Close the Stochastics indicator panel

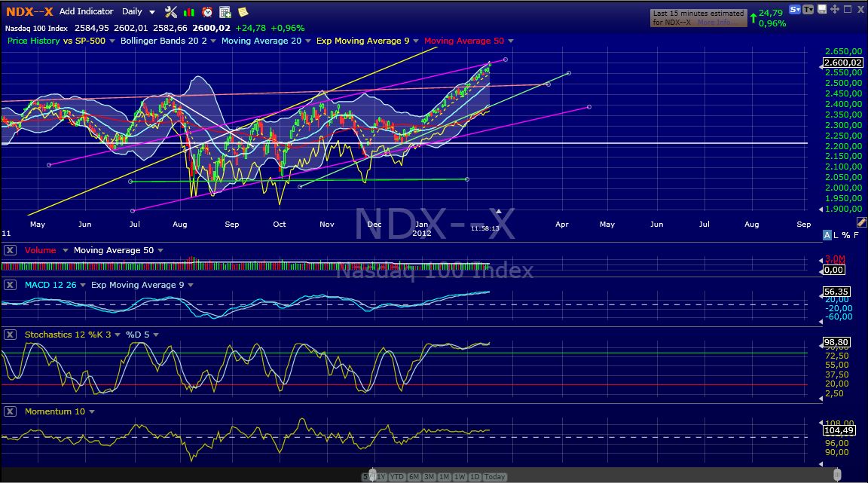[10, 335]
